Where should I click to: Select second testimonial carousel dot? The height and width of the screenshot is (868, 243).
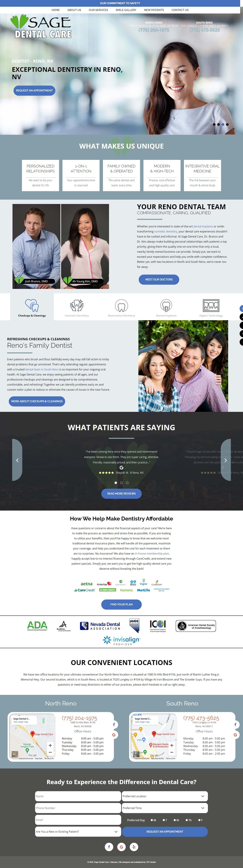pyautogui.click(x=122, y=483)
